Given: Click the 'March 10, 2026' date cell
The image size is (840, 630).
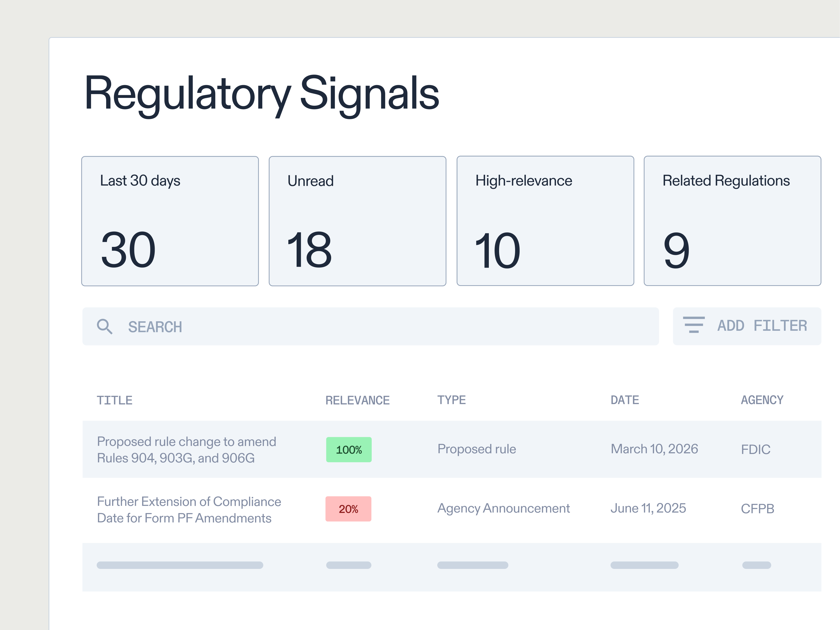Looking at the screenshot, I should click(654, 449).
